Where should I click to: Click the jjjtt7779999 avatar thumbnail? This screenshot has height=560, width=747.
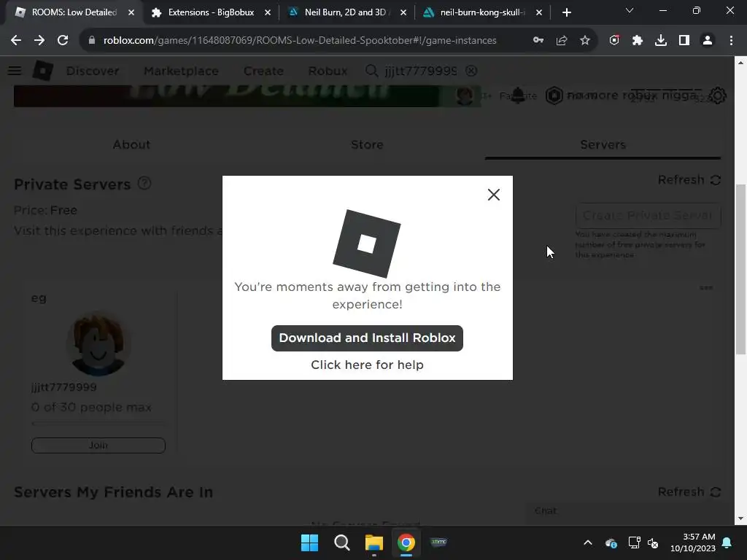pyautogui.click(x=98, y=344)
